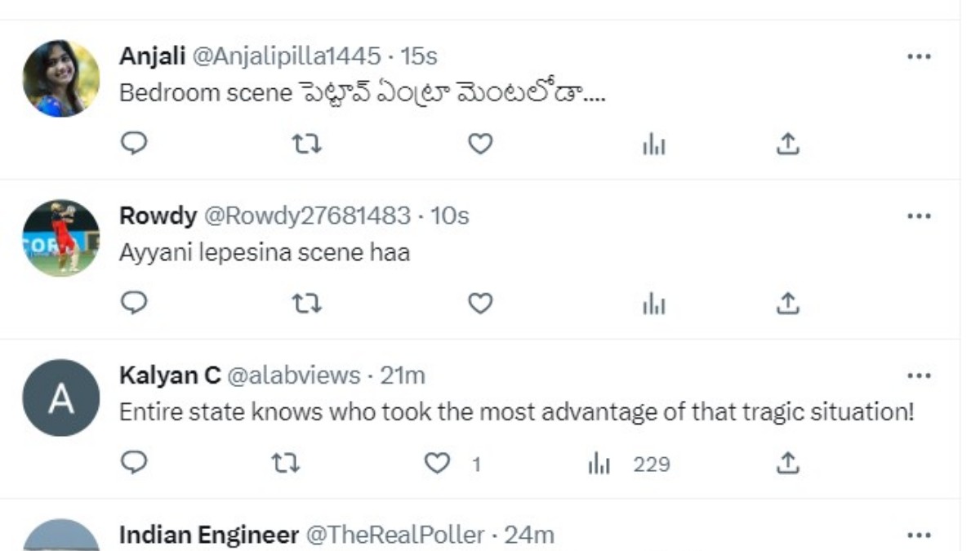Expand more options for Kalyan C's tweet
The width and height of the screenshot is (980, 551).
click(919, 375)
